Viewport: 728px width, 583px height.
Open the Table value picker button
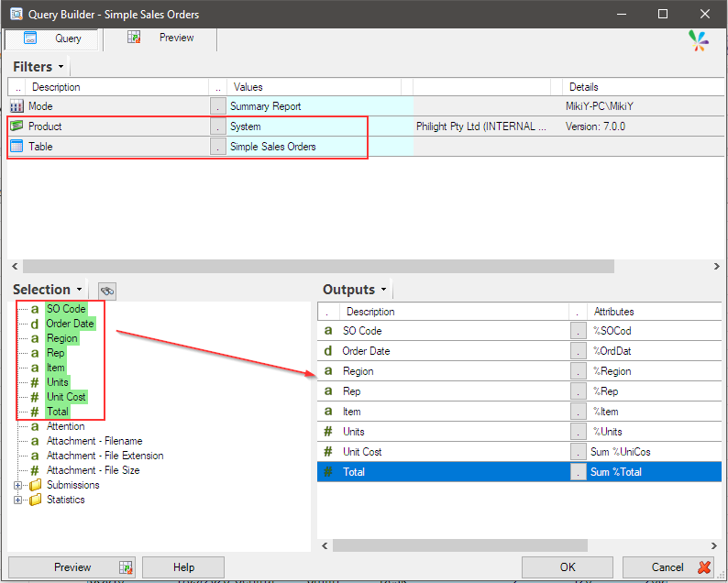pos(217,147)
